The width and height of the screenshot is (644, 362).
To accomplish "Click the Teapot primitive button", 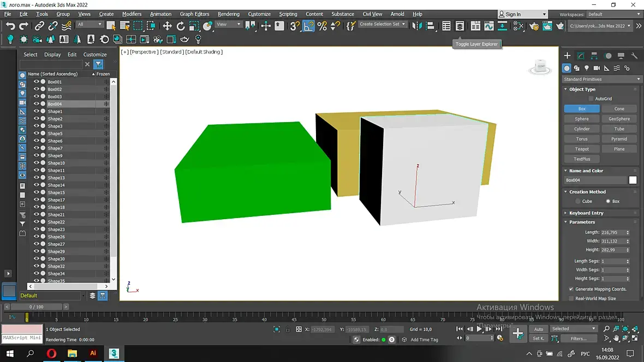I will 582,149.
